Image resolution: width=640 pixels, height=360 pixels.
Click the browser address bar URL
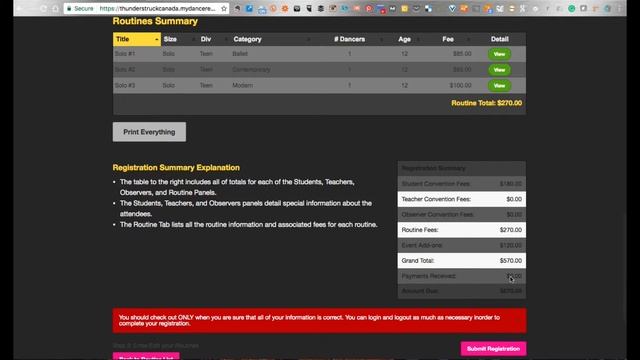click(157, 9)
